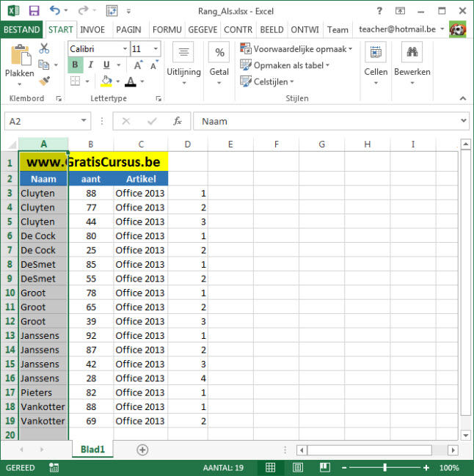The image size is (474, 476).
Task: Expand the Plakken paste options arrow
Action: 19,84
